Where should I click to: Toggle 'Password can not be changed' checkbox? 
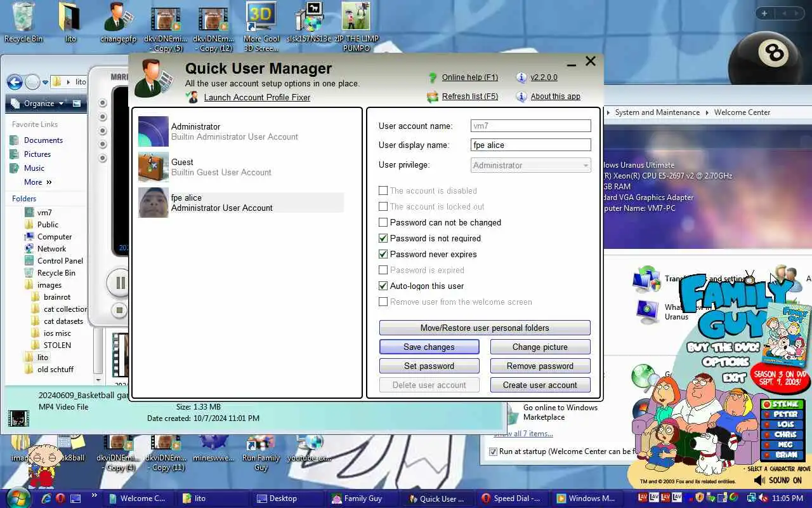[x=383, y=222]
